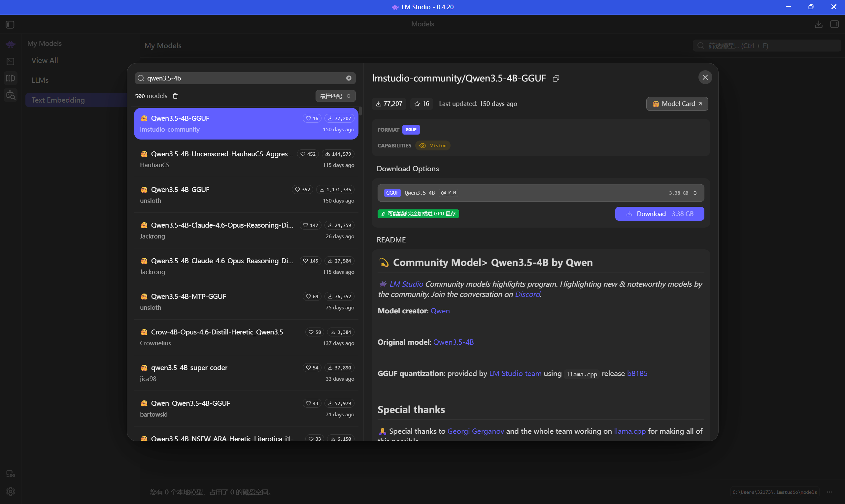This screenshot has height=504, width=845.
Task: Open the Chat view from the sidebar
Action: click(11, 44)
